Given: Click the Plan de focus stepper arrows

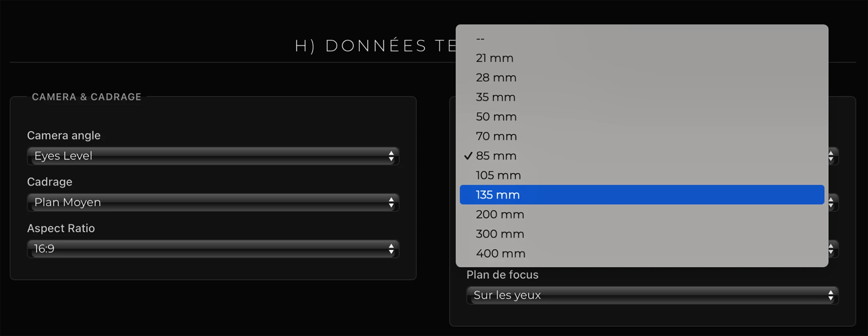Looking at the screenshot, I should pos(830,295).
